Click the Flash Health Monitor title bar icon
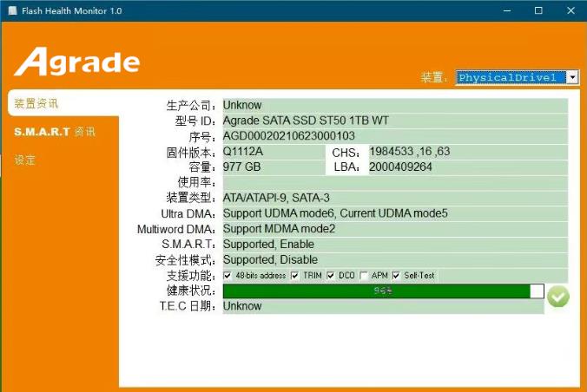 13,10
